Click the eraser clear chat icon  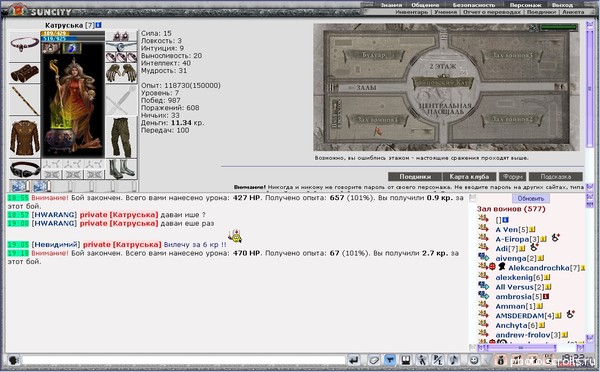374,360
